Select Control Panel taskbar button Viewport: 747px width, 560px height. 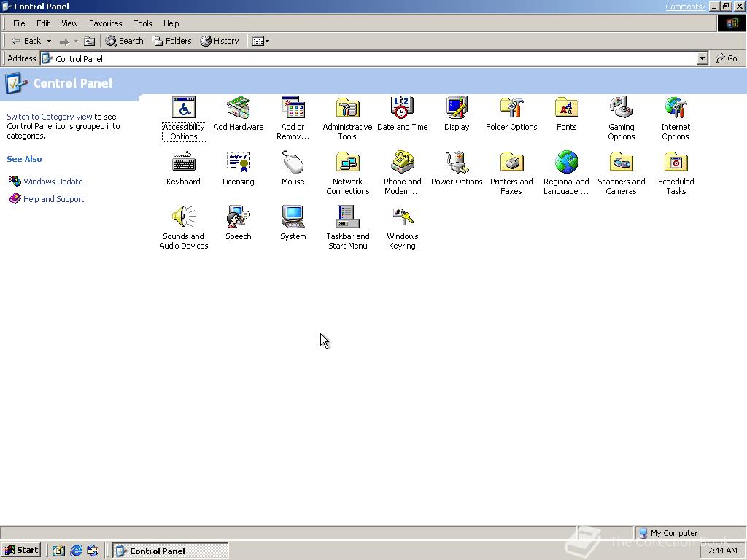tap(171, 551)
